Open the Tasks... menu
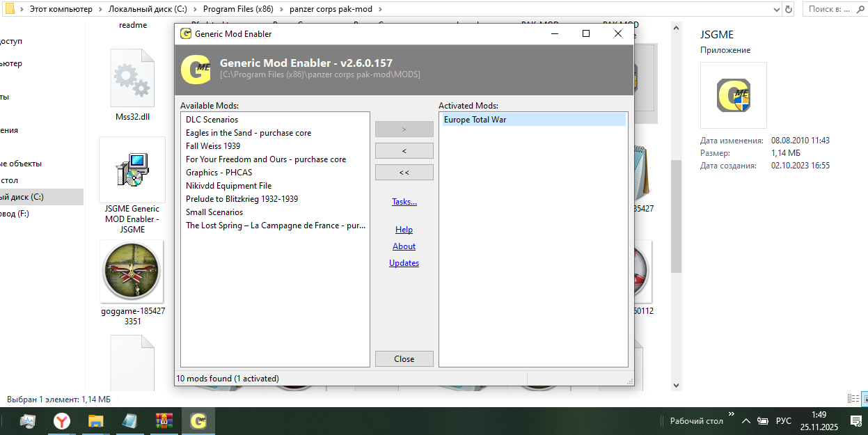The image size is (868, 435). coord(404,202)
